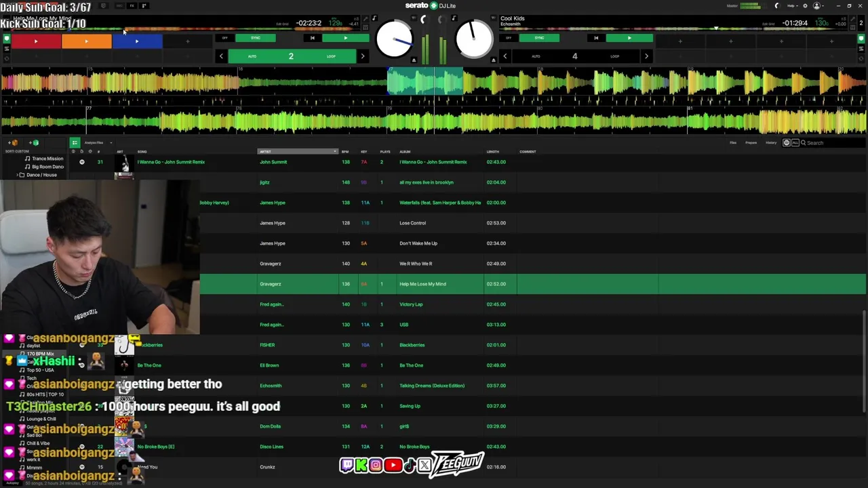Open the FX panel
Viewport: 868px width, 488px height.
coord(132,6)
